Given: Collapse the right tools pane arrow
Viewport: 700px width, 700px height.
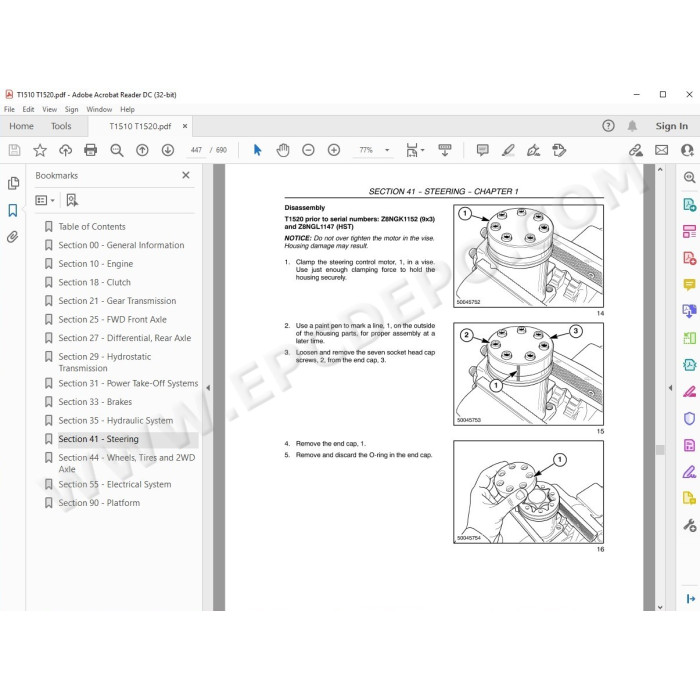Looking at the screenshot, I should pos(671,388).
